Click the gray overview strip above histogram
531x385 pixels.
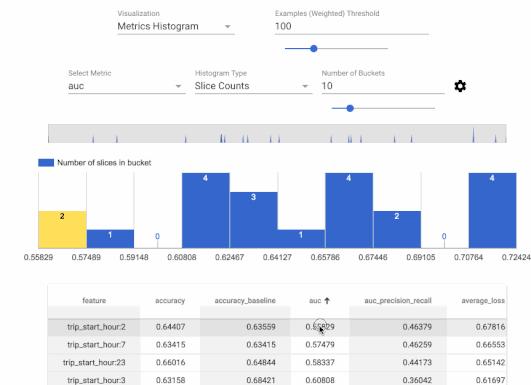click(x=277, y=133)
